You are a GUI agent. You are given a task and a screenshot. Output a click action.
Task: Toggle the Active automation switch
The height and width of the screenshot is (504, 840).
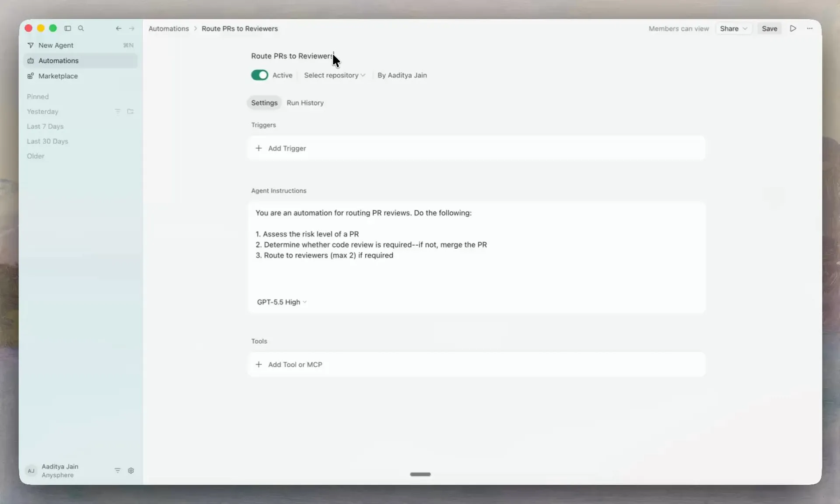[x=259, y=75]
